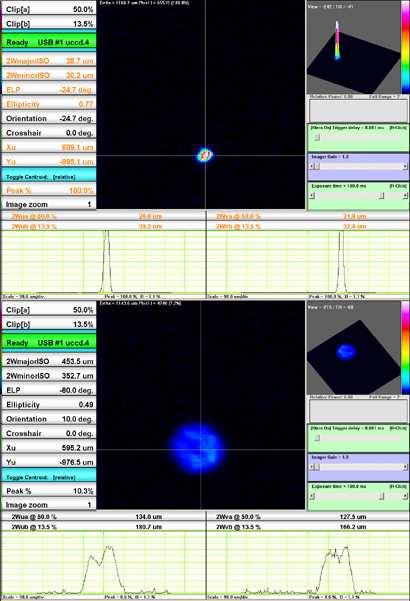Select the Orientation -24.7 deg. field
Screen dimensions: 410x601
click(x=49, y=119)
